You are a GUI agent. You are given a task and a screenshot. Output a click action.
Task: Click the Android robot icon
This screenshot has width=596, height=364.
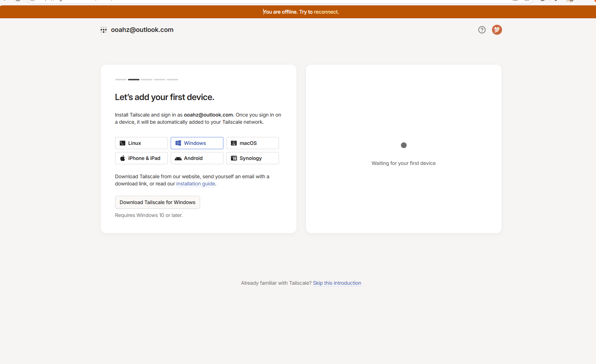(178, 159)
